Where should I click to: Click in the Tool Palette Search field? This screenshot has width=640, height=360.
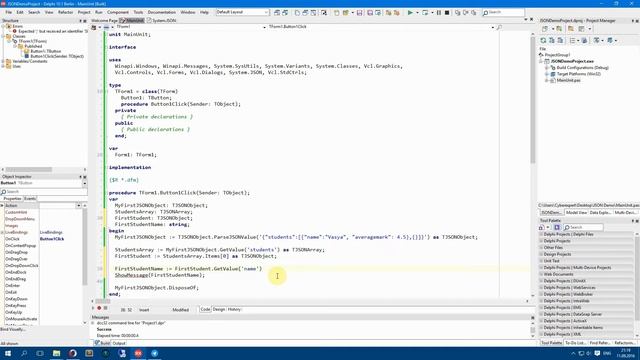[x=583, y=227]
